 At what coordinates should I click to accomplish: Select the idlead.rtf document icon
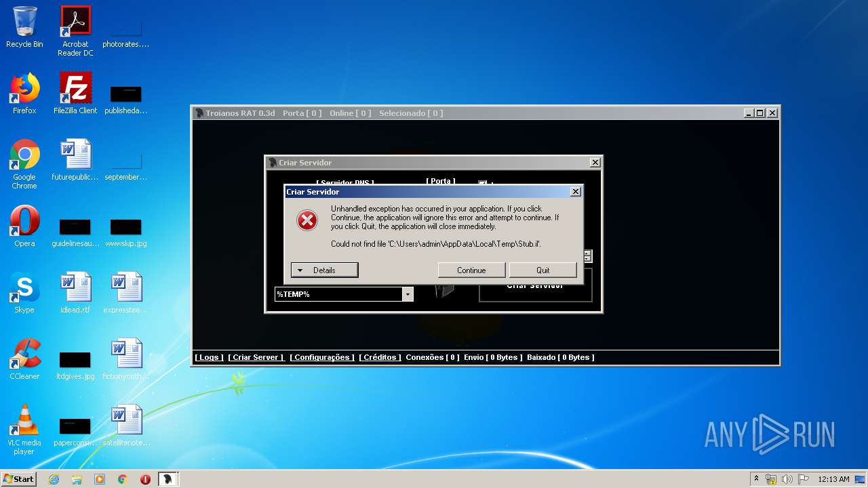(x=75, y=293)
